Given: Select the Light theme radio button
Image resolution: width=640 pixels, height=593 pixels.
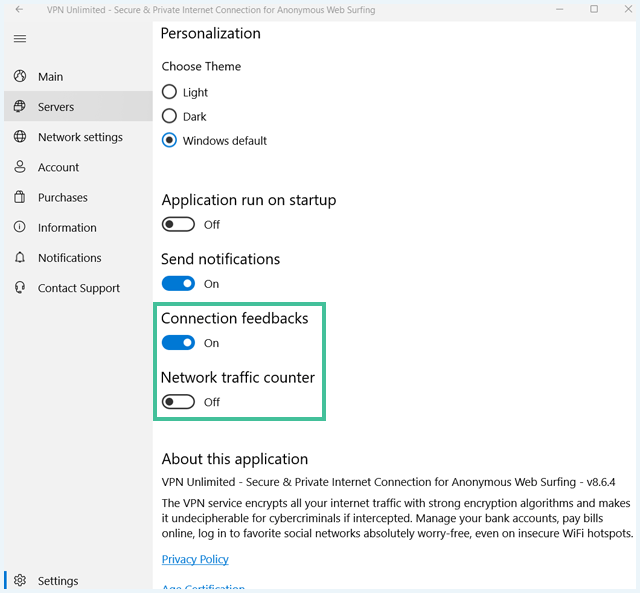Looking at the screenshot, I should [x=169, y=92].
